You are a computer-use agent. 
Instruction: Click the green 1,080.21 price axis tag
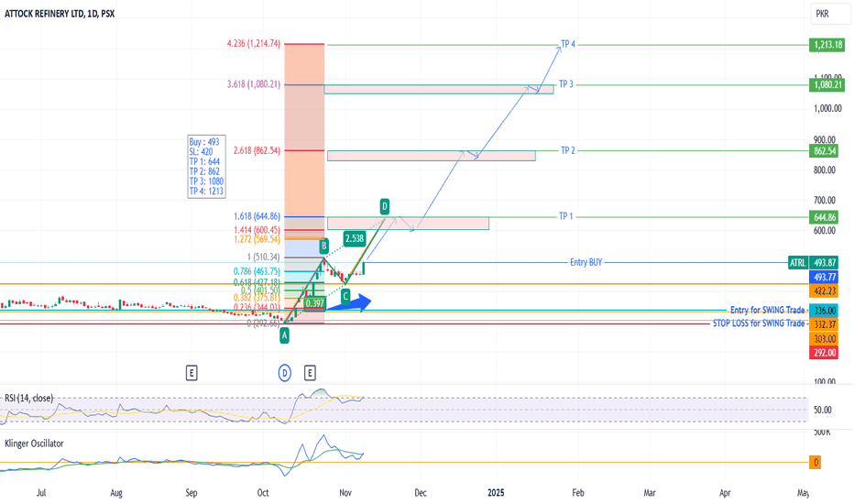coord(827,85)
